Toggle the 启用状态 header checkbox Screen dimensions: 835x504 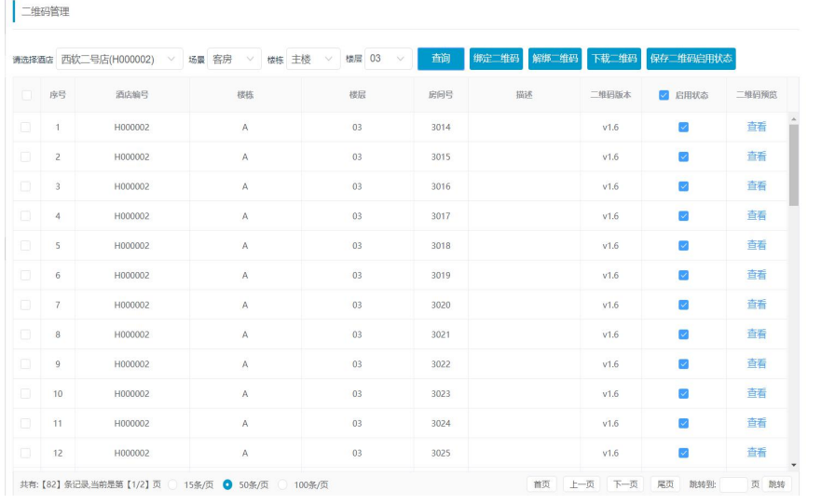point(664,95)
